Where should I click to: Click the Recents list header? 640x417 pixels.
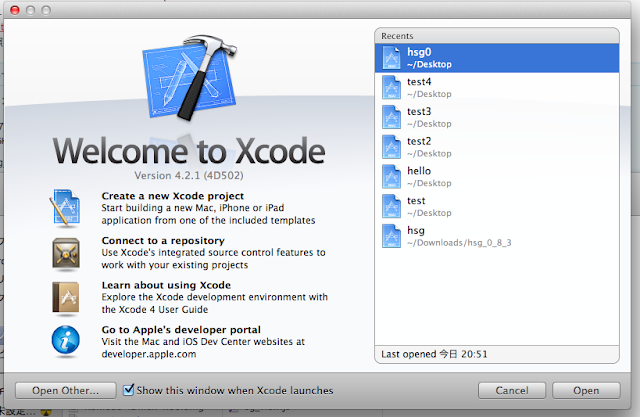(497, 36)
